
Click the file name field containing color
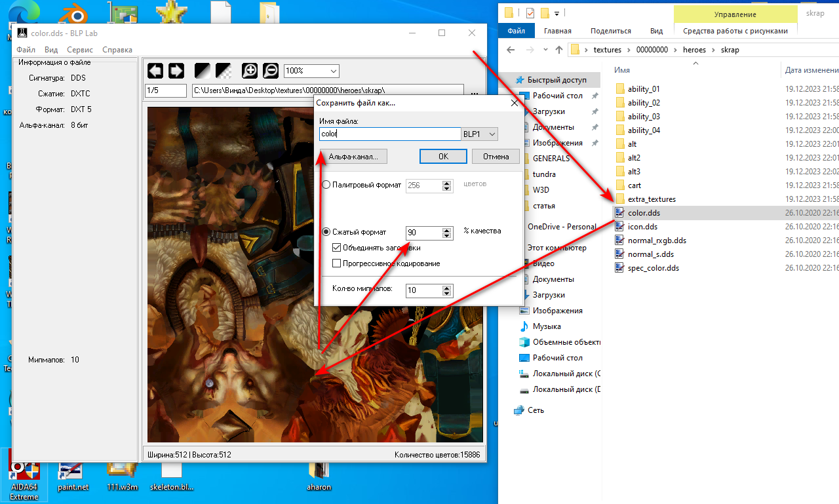coord(390,134)
